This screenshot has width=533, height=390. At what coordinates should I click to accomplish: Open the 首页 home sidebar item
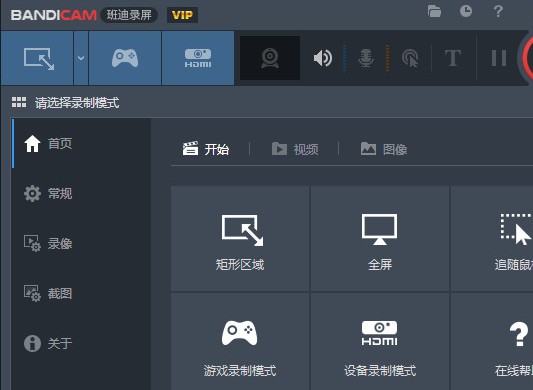82,143
